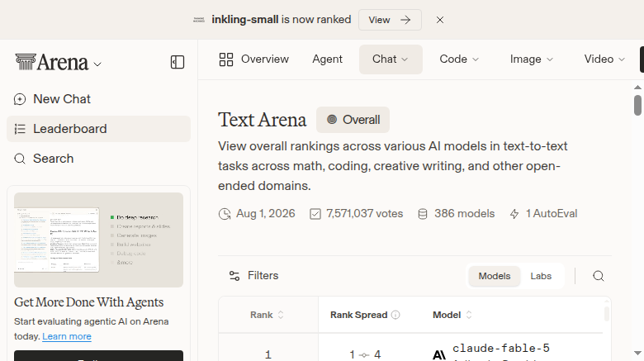Click the 386 models database icon

[x=423, y=214]
